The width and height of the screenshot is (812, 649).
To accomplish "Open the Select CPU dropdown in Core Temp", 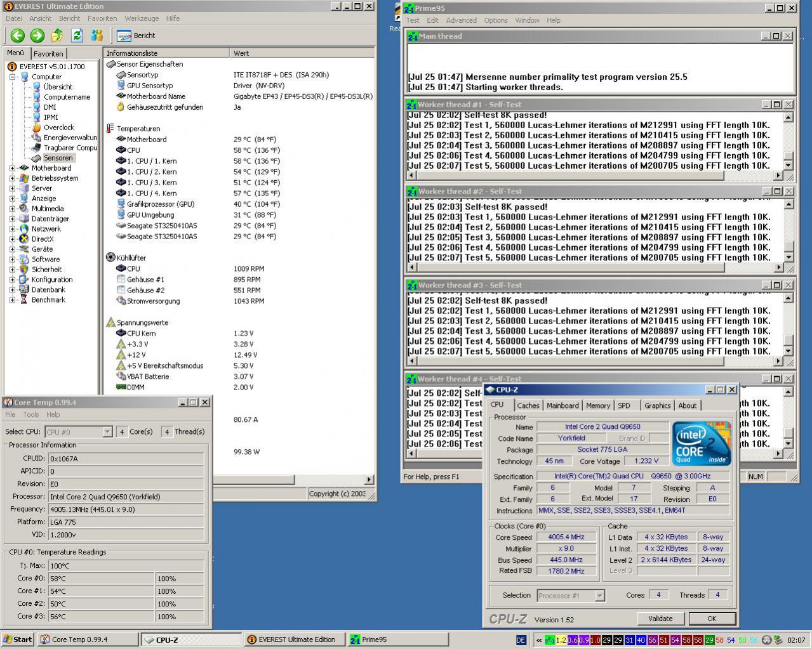I will click(x=107, y=432).
